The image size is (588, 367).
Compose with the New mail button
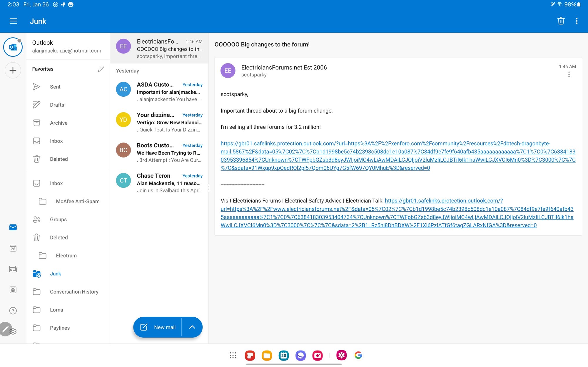tap(158, 327)
